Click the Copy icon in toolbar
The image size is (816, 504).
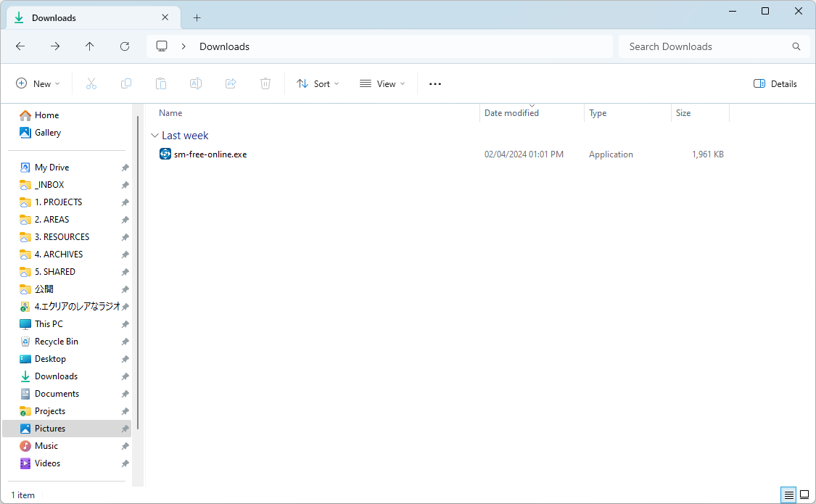[126, 84]
